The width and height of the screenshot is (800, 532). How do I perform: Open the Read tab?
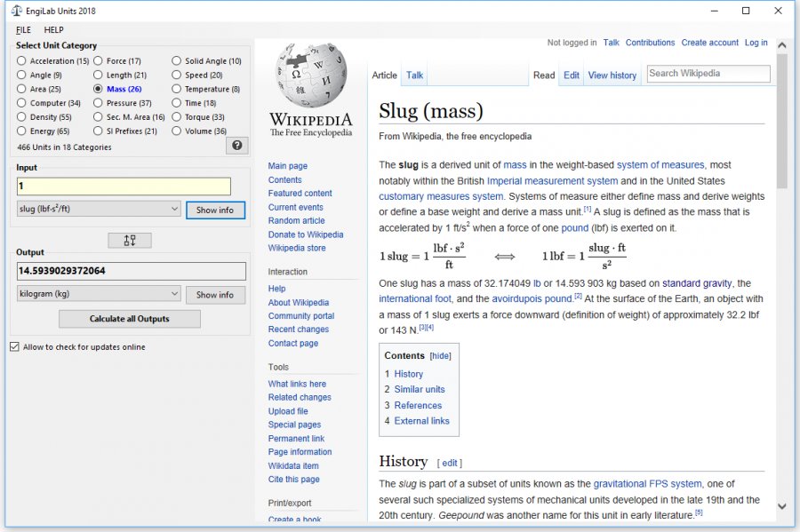[x=544, y=75]
